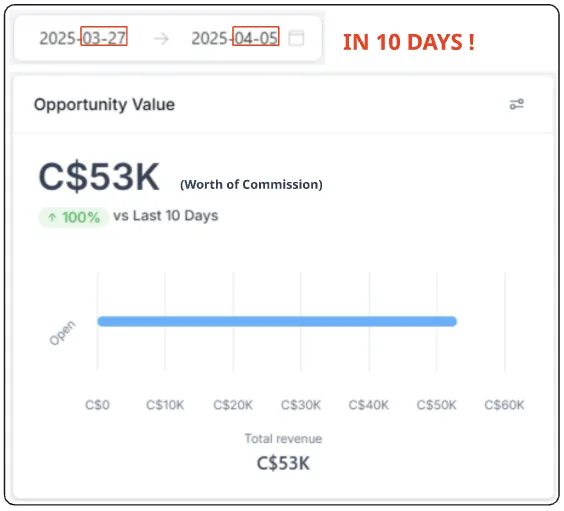This screenshot has height=511, width=564.
Task: Click the IN 10 DAYS annotation text
Action: [x=409, y=42]
